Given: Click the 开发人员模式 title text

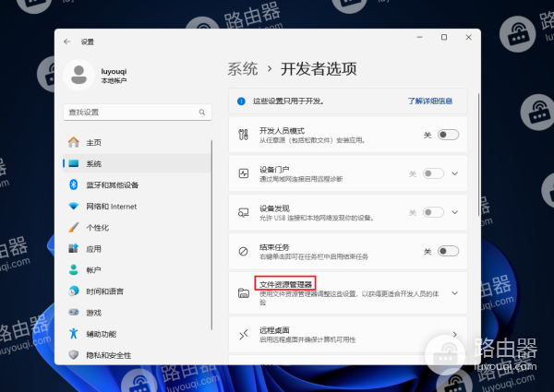Looking at the screenshot, I should 282,131.
